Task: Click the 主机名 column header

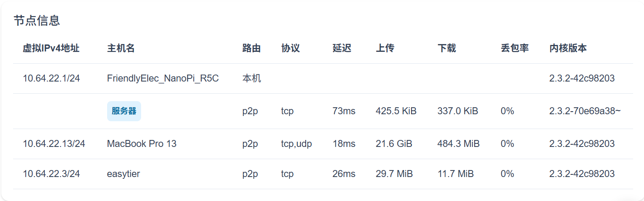Action: point(121,48)
